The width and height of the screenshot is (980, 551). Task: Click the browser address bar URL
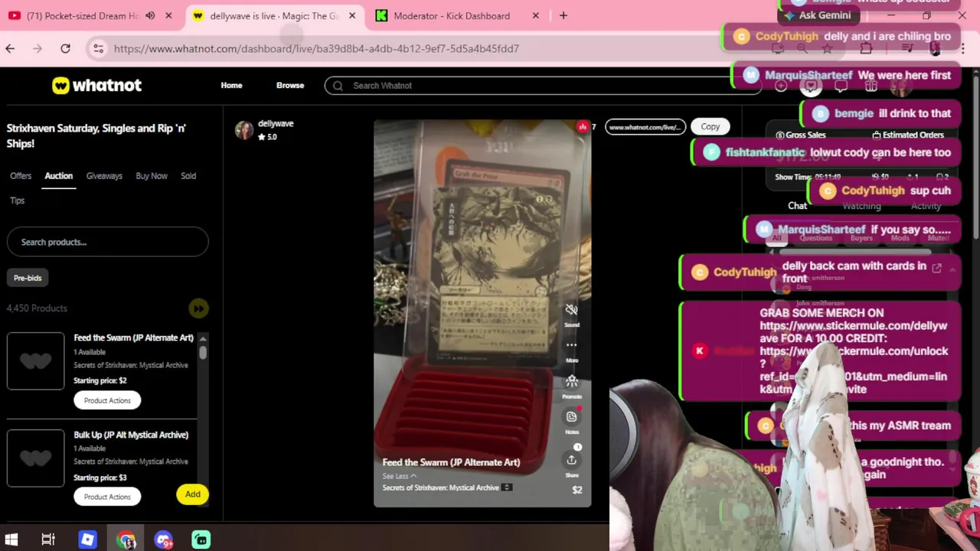(x=316, y=49)
